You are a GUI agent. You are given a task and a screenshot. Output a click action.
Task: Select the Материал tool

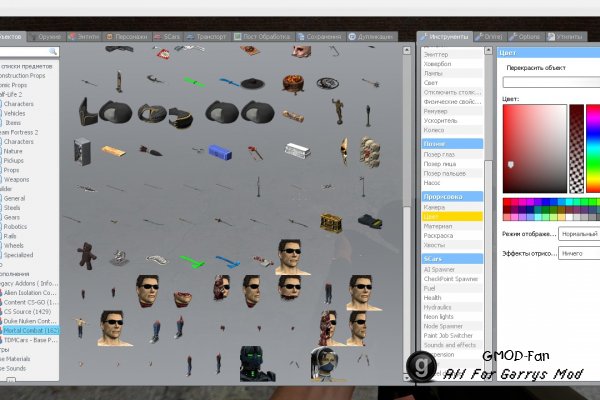[452, 226]
